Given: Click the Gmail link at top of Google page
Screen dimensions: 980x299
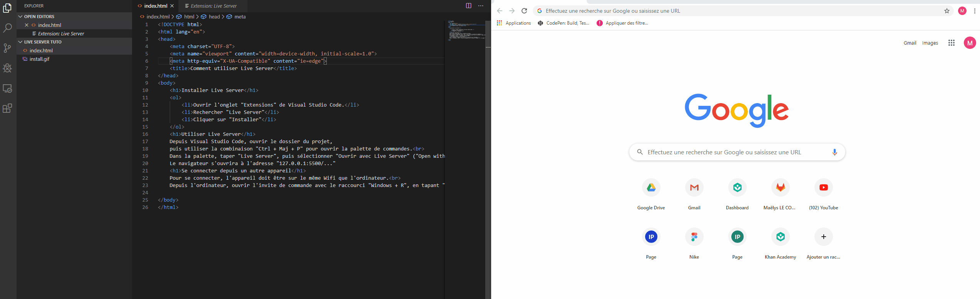Looking at the screenshot, I should point(910,43).
